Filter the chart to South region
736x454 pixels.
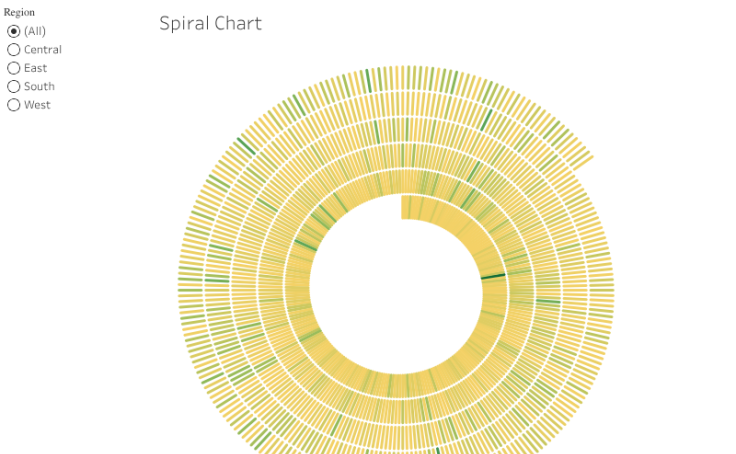(14, 86)
